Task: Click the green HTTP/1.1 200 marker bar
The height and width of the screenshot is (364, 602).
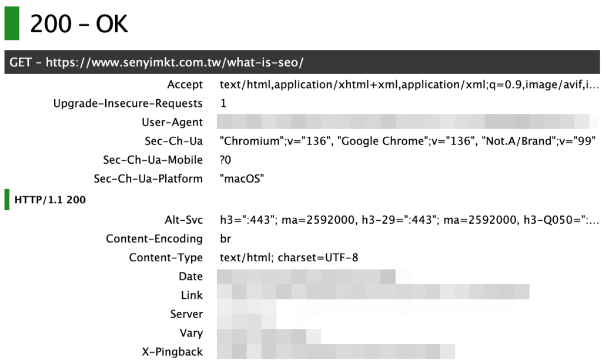Action: tap(7, 200)
